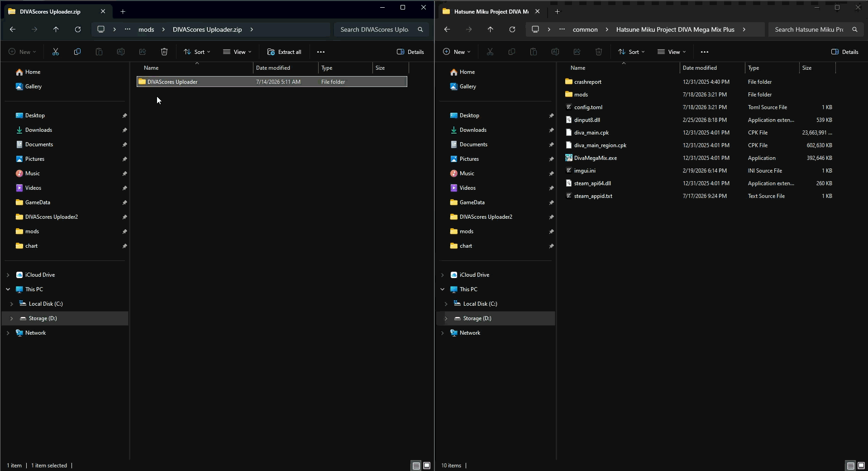Go up one level in right window
868x471 pixels.
coord(491,29)
